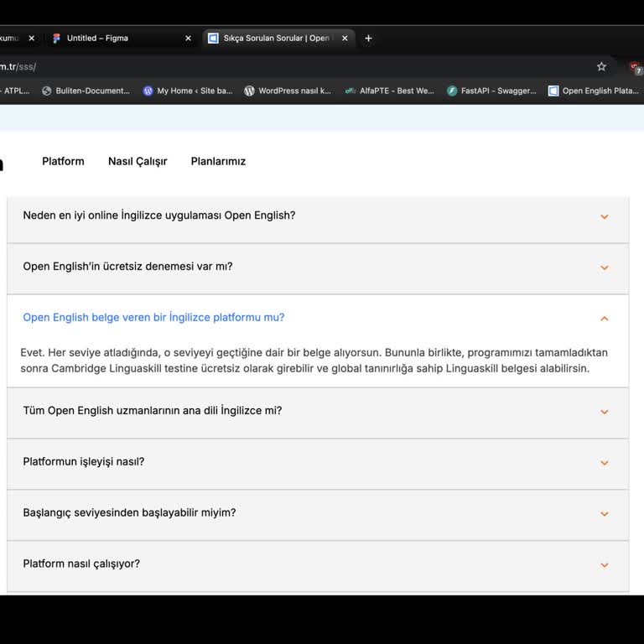Open the Bulliten-Document bookmark

click(x=86, y=91)
